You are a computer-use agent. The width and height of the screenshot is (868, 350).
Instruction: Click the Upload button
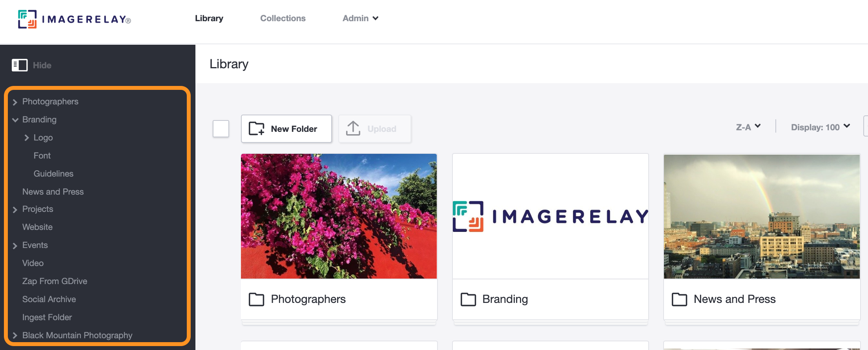click(x=375, y=129)
